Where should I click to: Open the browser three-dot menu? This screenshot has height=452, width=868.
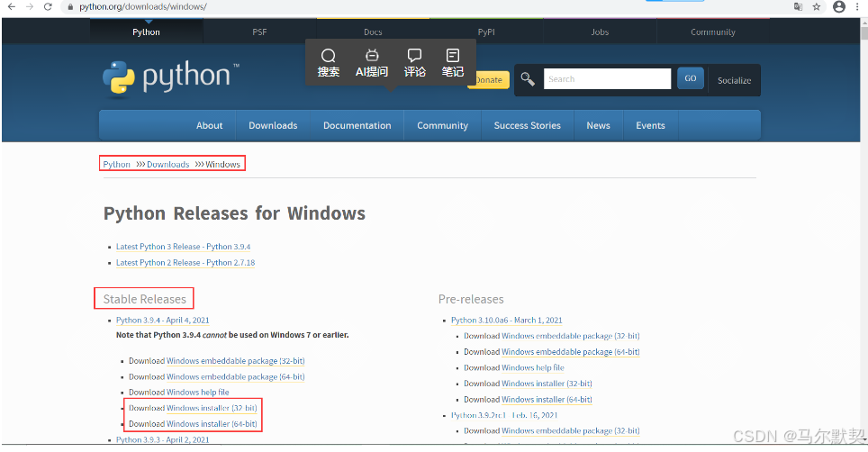point(857,6)
